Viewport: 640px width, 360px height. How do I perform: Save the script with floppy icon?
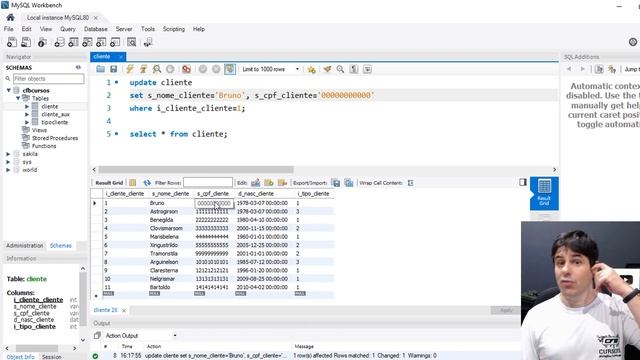click(113, 69)
